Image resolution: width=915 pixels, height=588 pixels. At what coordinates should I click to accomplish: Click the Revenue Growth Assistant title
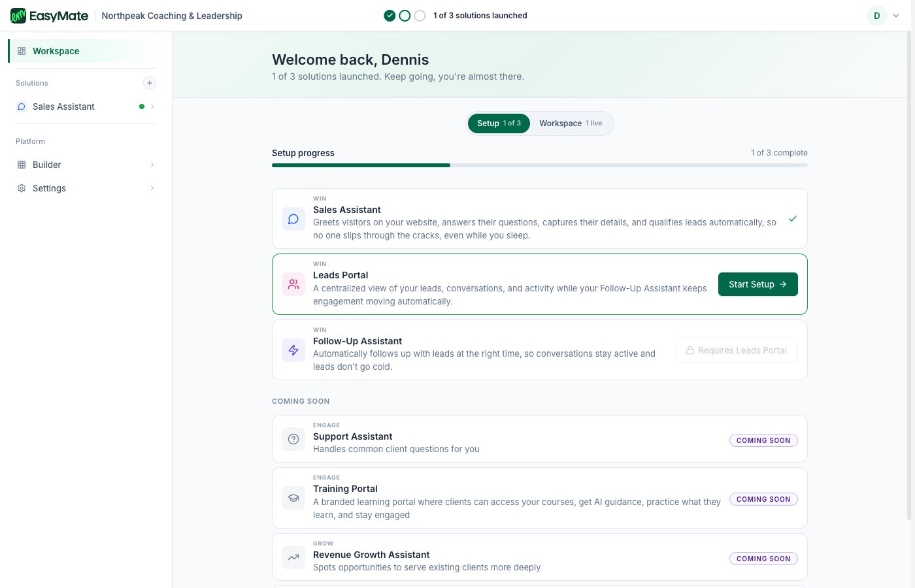(371, 555)
